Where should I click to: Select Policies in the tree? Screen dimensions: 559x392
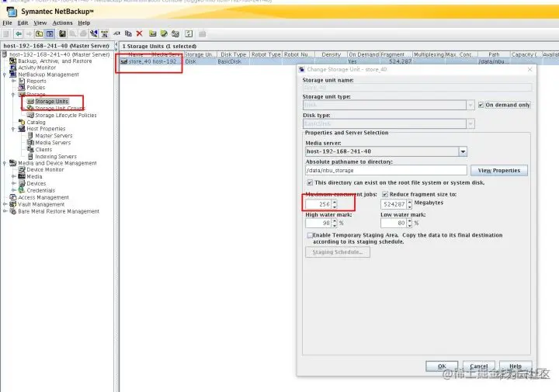tap(36, 88)
